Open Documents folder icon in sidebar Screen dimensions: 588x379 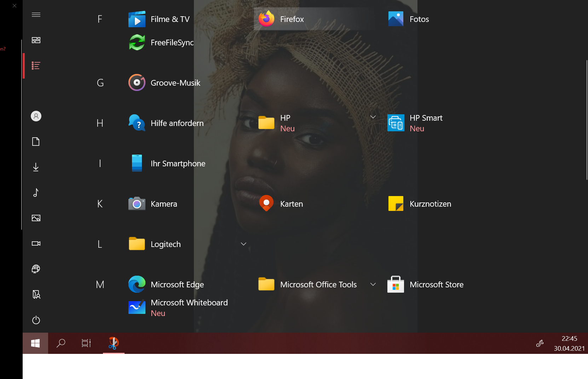click(36, 142)
